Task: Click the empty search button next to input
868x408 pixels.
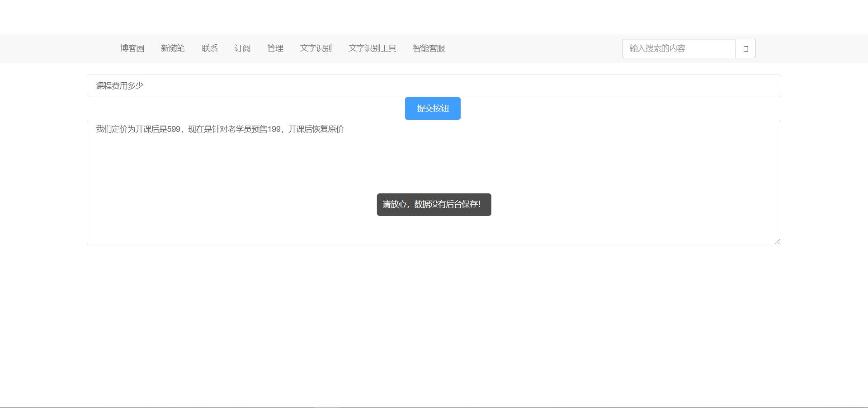Action: pos(745,48)
